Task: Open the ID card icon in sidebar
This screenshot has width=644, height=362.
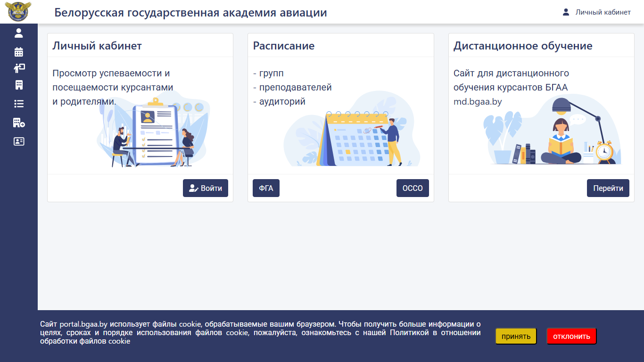Action: click(x=19, y=141)
